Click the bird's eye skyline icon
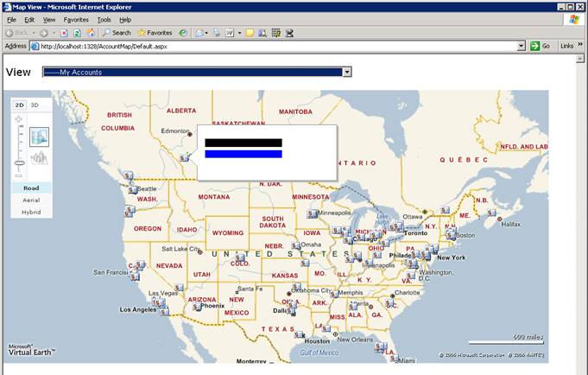This screenshot has width=588, height=375. click(x=39, y=158)
